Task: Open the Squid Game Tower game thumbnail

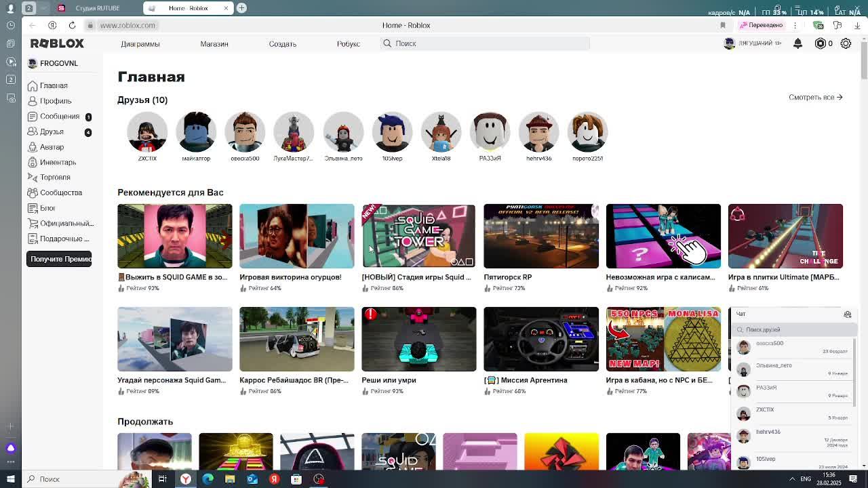Action: pos(418,236)
